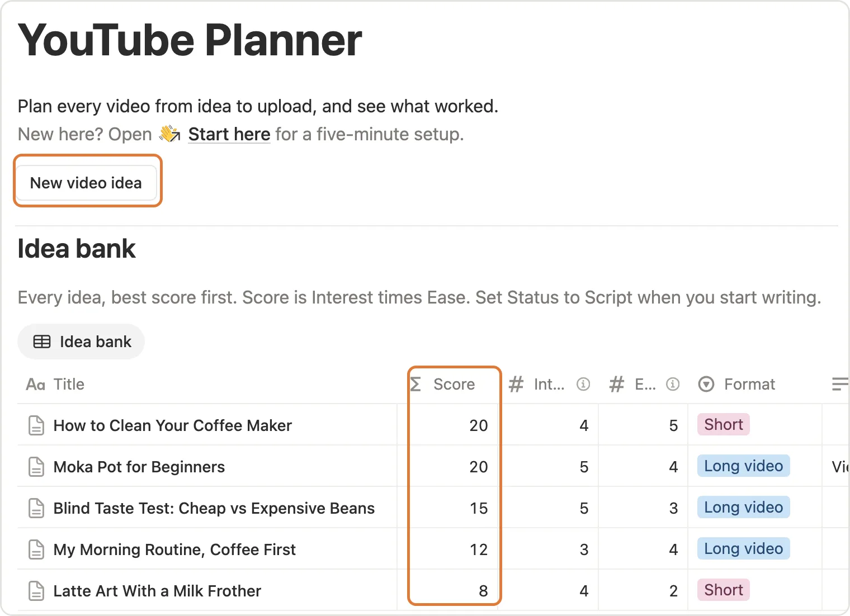Click the Short tag in the Latte Art row
850x616 pixels.
[x=724, y=590]
